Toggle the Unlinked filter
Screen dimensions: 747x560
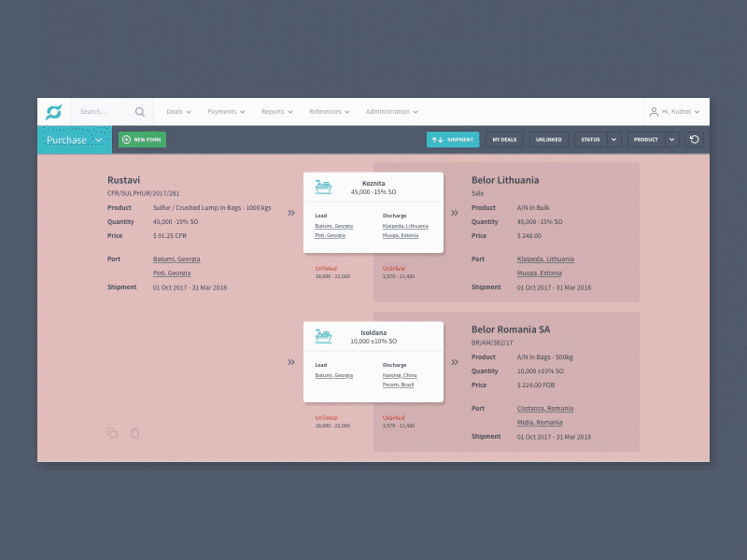(x=548, y=139)
